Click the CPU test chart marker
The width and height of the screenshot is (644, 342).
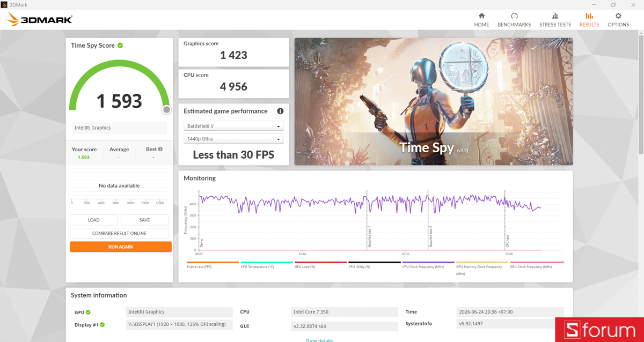click(507, 240)
